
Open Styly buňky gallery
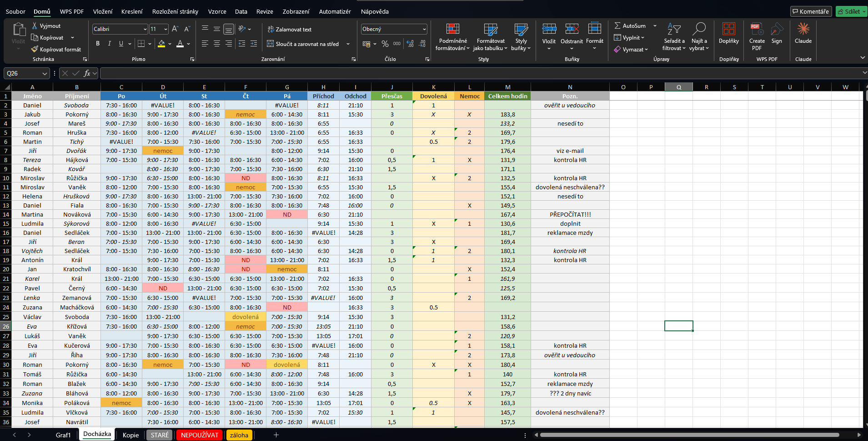pos(521,37)
